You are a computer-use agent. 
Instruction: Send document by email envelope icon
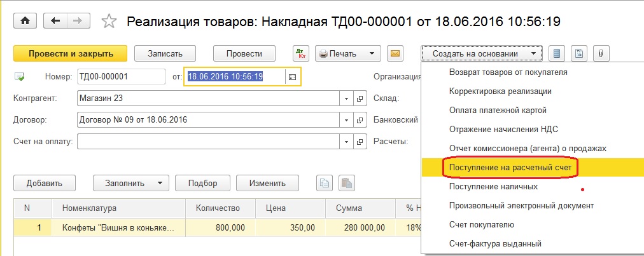(395, 53)
